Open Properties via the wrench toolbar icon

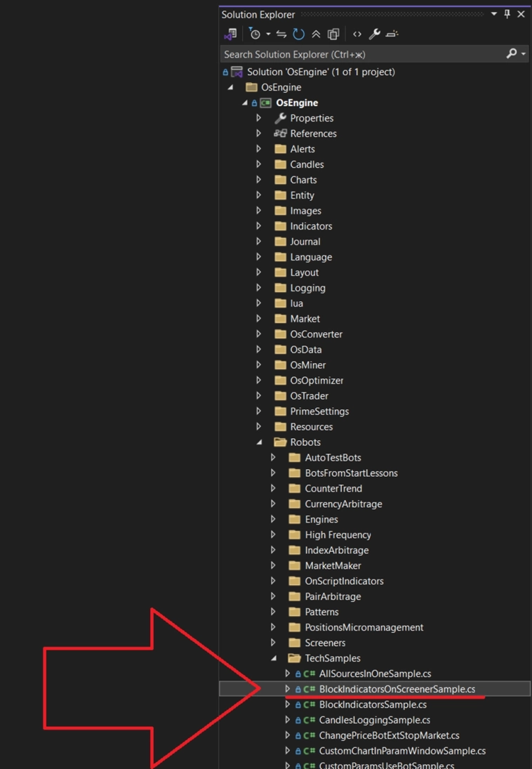[x=375, y=34]
